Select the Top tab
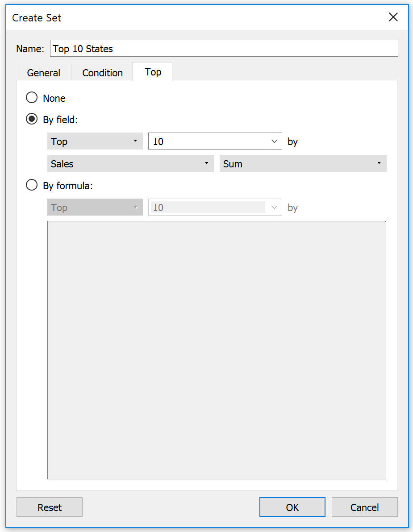 point(153,71)
